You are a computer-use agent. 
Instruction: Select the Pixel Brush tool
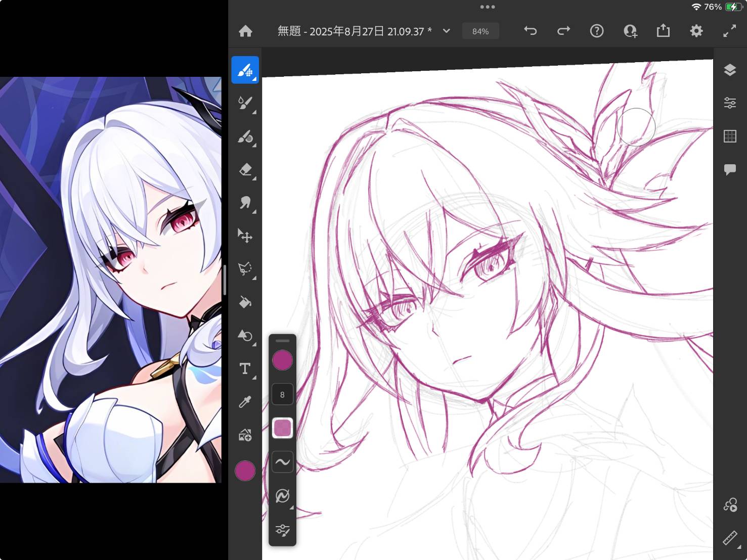(245, 69)
